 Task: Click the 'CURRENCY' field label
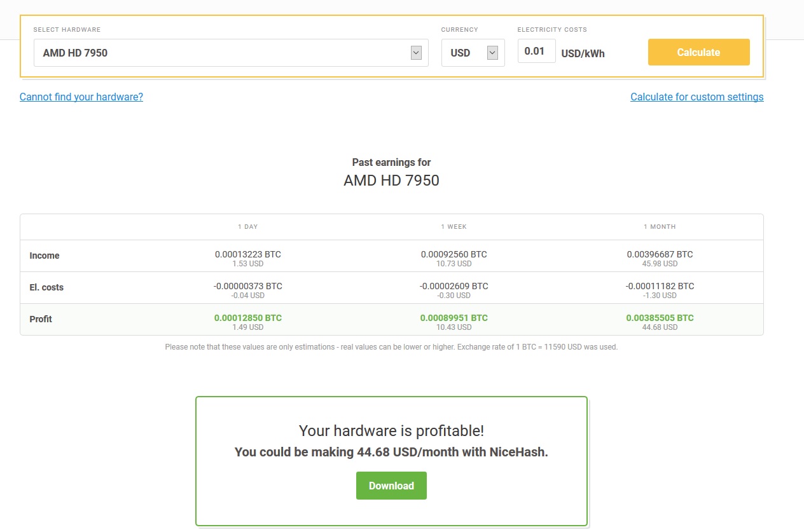point(459,30)
